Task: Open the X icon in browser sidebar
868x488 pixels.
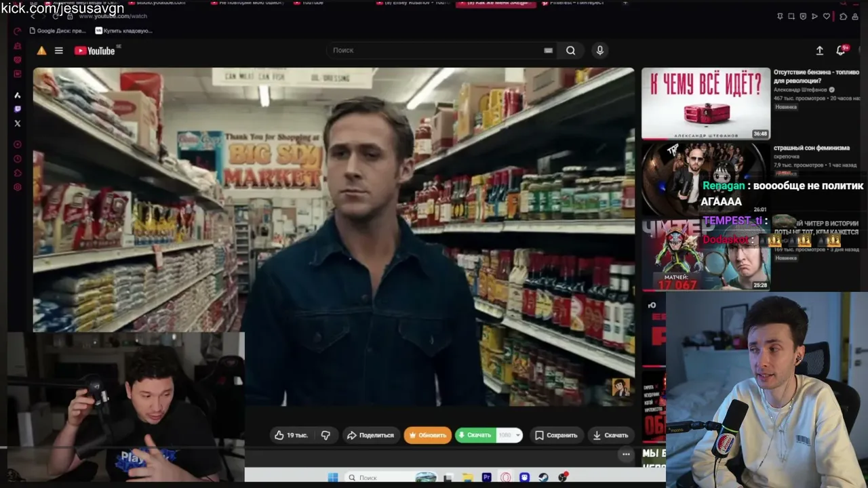Action: (18, 123)
